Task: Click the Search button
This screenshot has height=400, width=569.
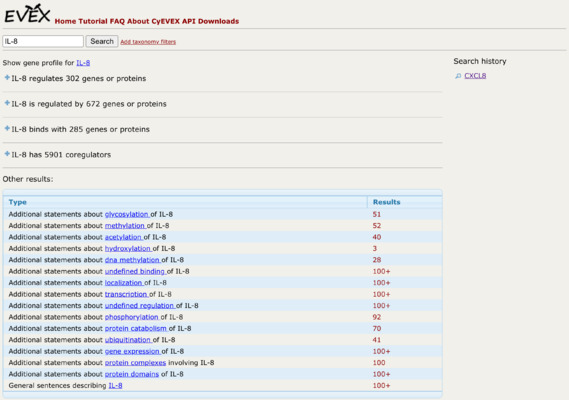Action: (x=102, y=41)
